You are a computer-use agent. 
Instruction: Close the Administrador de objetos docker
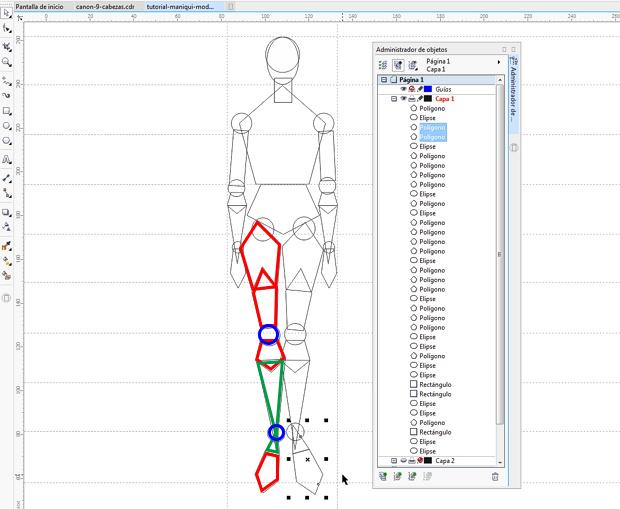coord(514,49)
